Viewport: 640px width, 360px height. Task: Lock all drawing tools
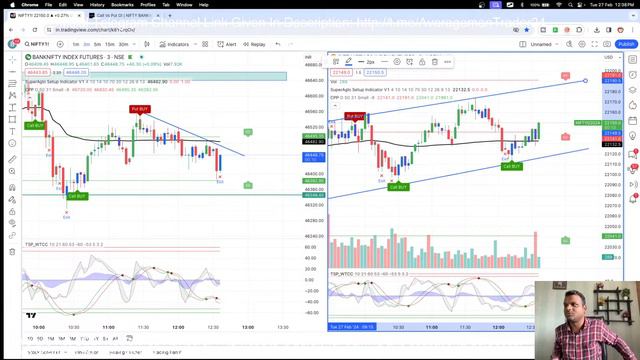coord(12,211)
